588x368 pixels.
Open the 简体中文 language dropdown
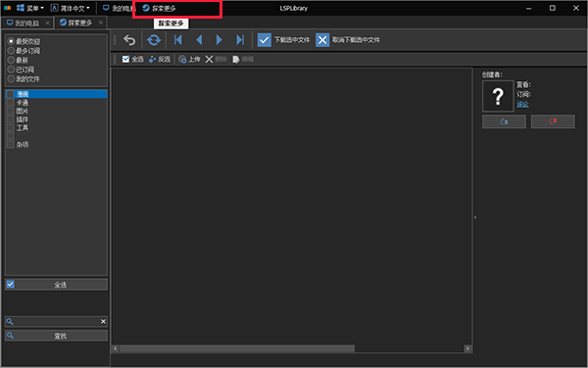pos(71,8)
